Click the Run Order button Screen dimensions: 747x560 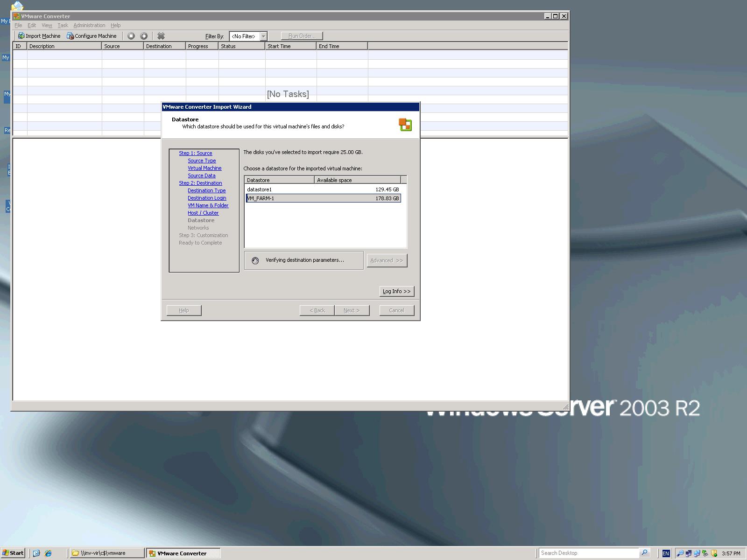click(x=302, y=36)
